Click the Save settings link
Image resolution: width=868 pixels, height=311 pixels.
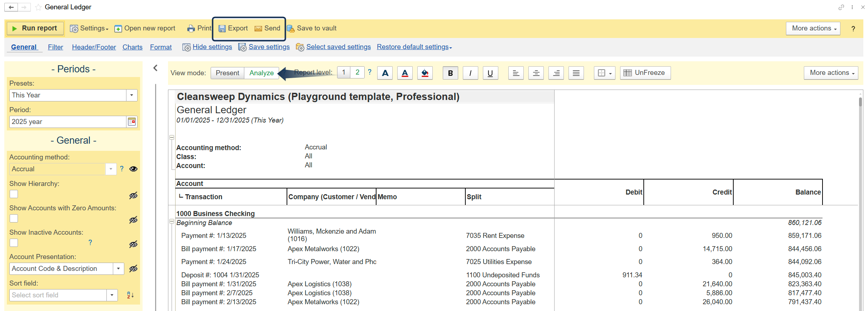pyautogui.click(x=269, y=47)
